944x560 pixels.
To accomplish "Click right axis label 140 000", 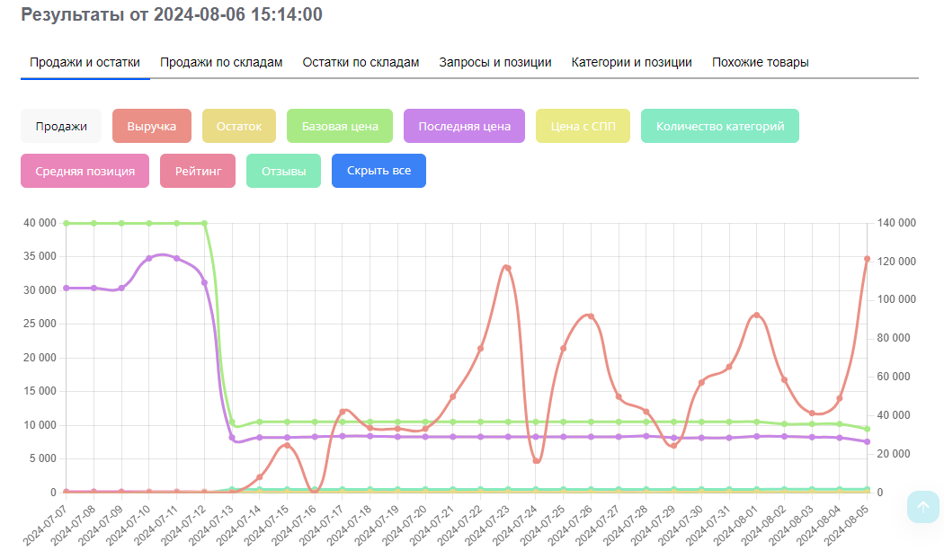I will point(896,223).
